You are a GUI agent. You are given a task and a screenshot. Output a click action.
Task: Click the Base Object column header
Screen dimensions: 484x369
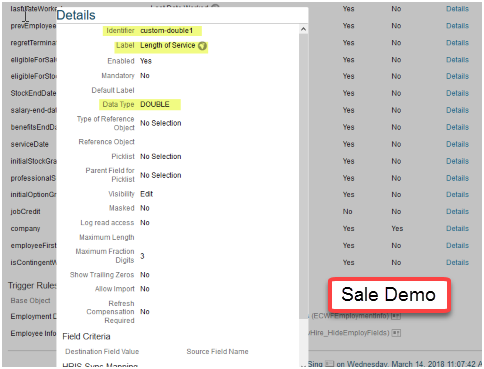tap(30, 301)
